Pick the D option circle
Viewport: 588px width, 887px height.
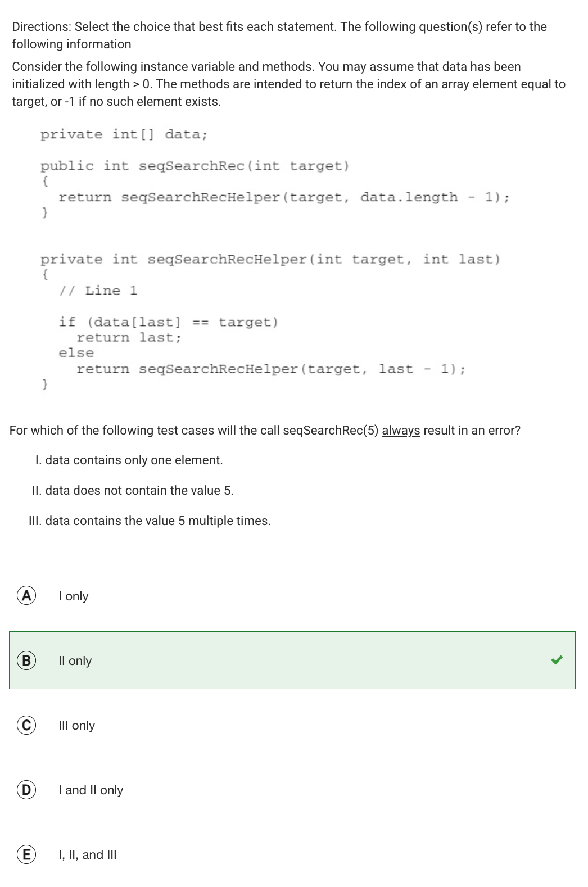[x=26, y=790]
